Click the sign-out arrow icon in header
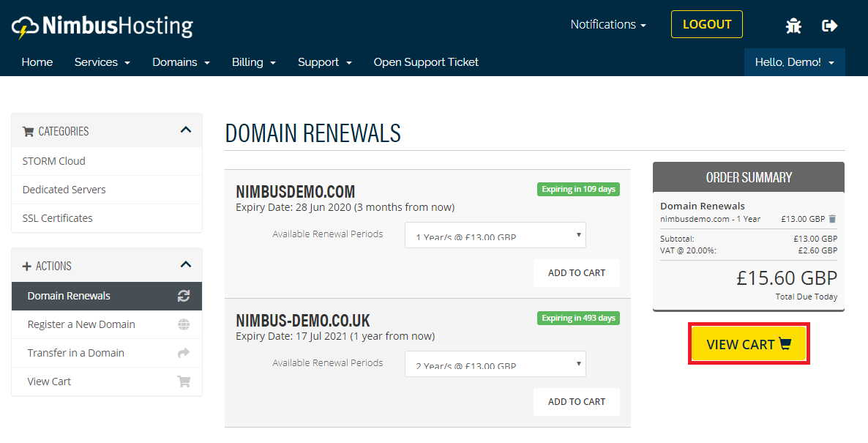 coord(830,26)
